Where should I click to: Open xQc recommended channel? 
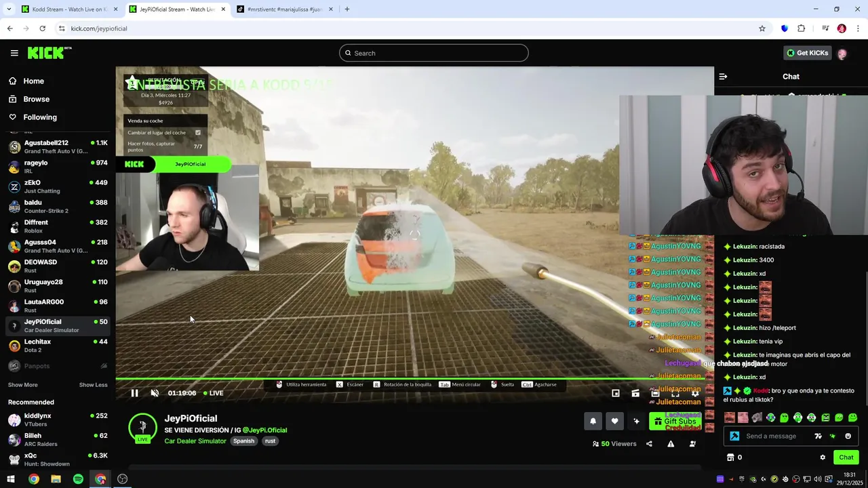[x=58, y=459]
